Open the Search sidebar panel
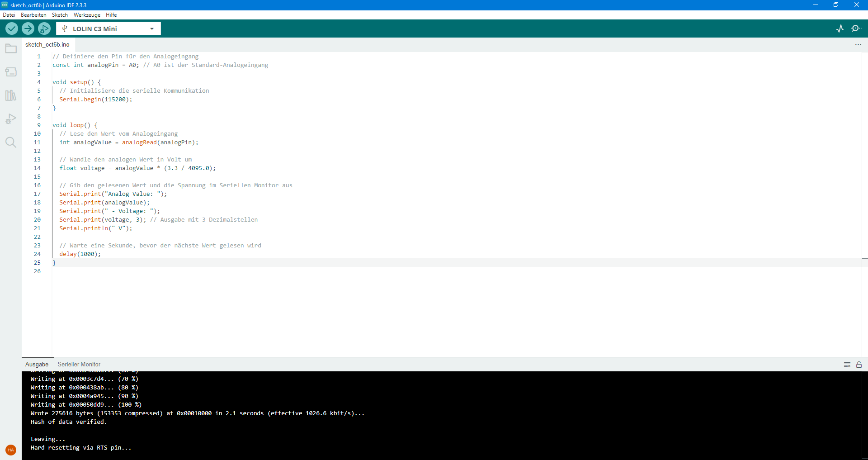The width and height of the screenshot is (868, 460). pyautogui.click(x=10, y=142)
